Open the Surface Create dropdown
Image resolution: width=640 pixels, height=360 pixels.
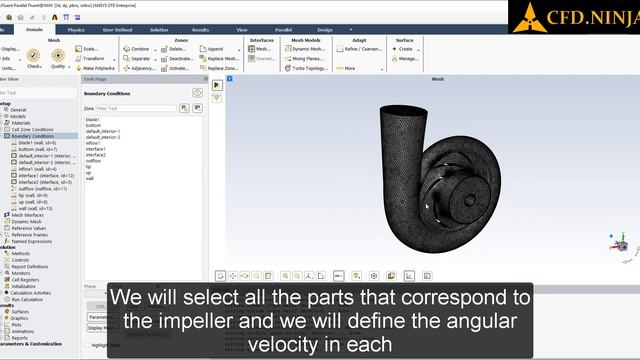coord(418,49)
